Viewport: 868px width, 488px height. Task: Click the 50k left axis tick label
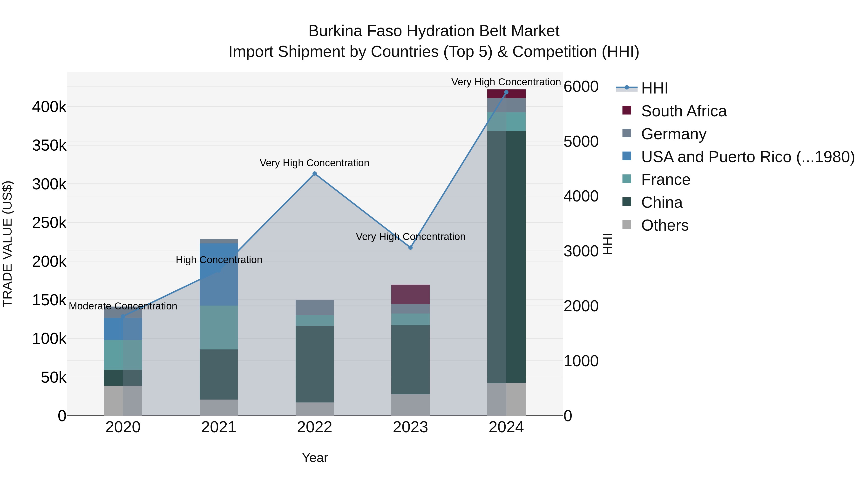[54, 378]
